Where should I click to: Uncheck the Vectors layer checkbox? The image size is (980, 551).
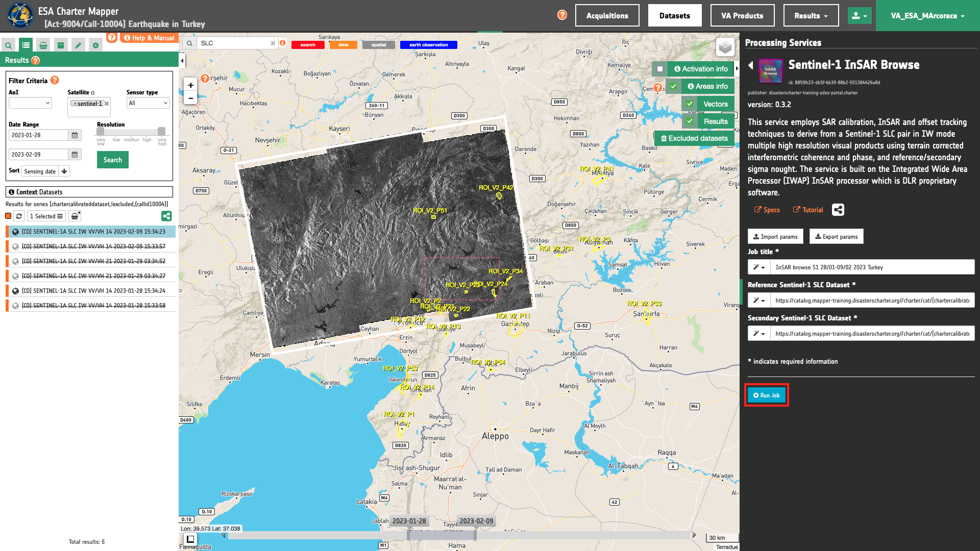(x=690, y=104)
